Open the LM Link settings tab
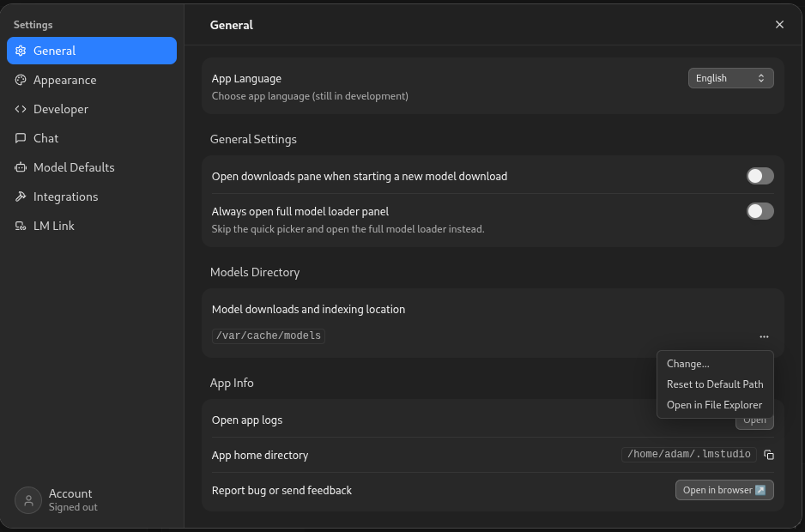Image resolution: width=805 pixels, height=532 pixels. tap(91, 226)
